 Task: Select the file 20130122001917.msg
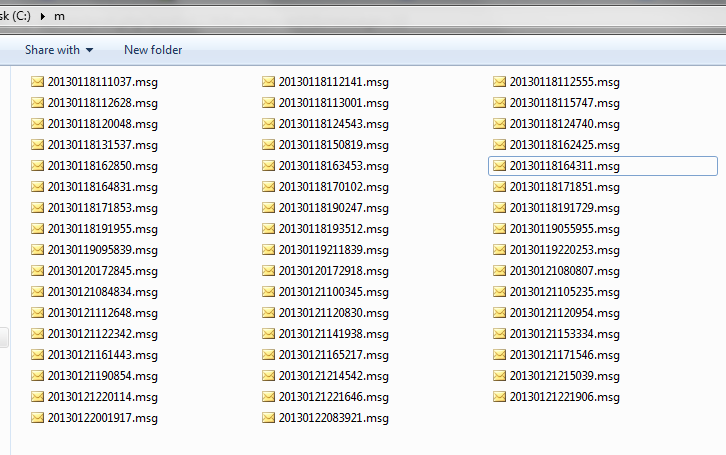tap(103, 418)
